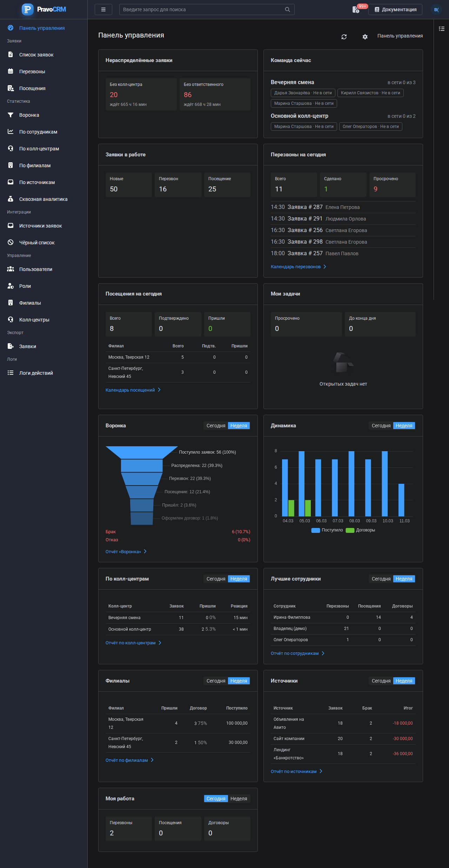Open Перезвоны in the sidebar
Viewport: 449px width, 868px height.
point(43,72)
